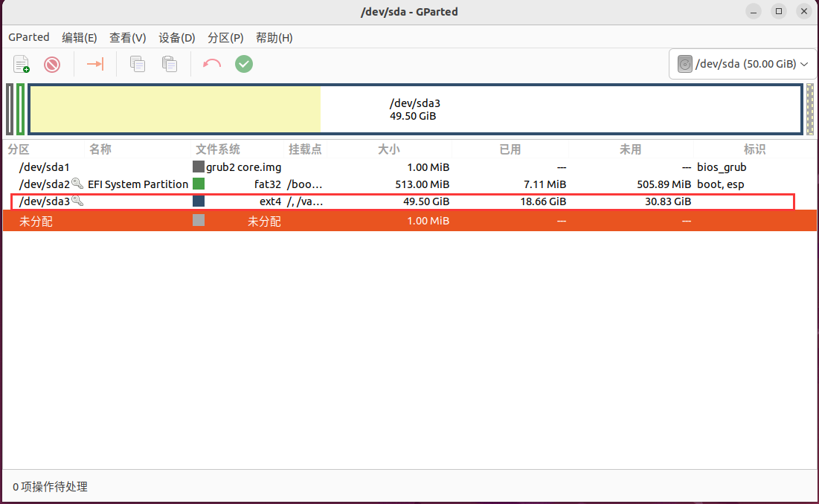The image size is (819, 504).
Task: Click the key icon beside /dev/sda2
Action: coord(77,184)
